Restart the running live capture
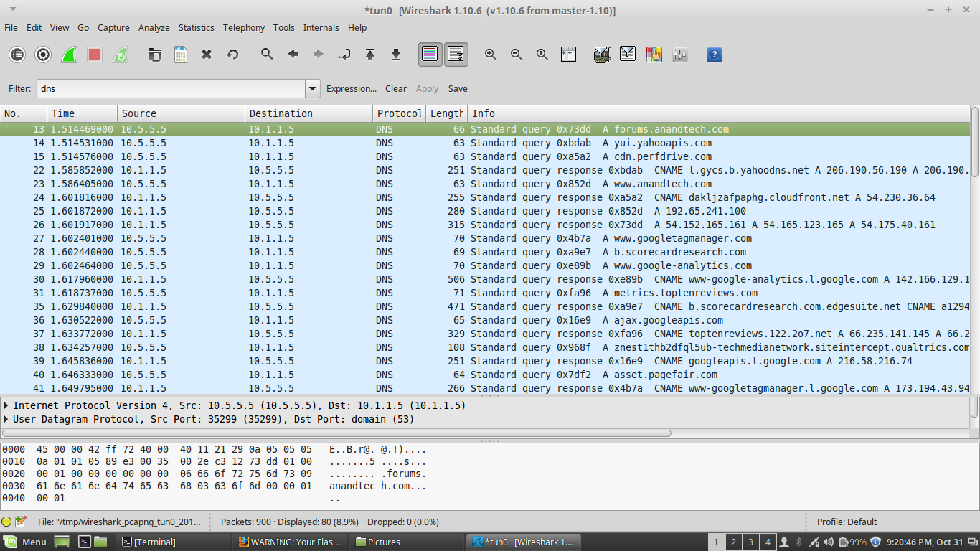The image size is (980, 551). (121, 55)
